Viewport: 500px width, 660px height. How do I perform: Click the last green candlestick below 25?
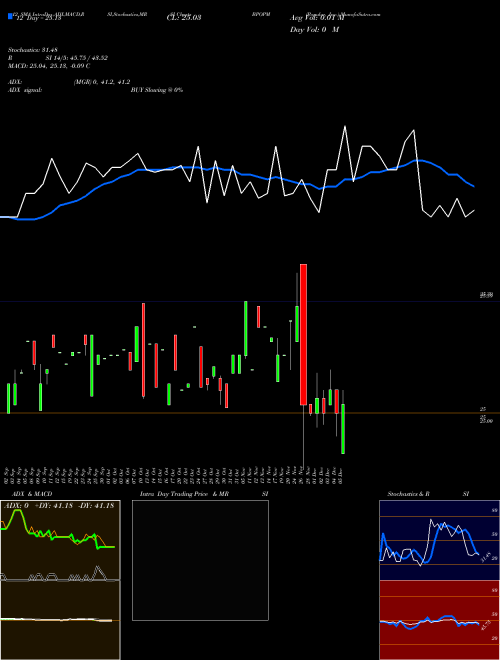click(x=343, y=429)
